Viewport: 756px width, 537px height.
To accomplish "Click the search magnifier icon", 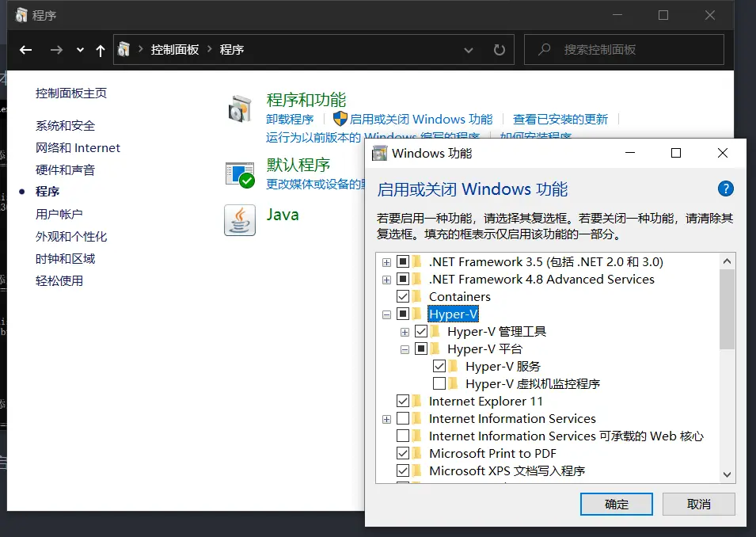I will [x=545, y=49].
